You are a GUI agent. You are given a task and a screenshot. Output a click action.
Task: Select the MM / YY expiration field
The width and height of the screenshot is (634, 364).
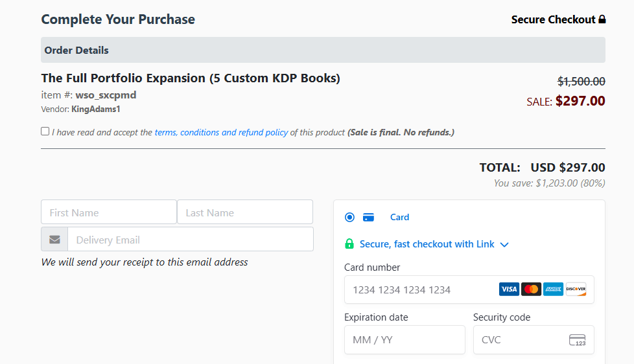pyautogui.click(x=405, y=340)
